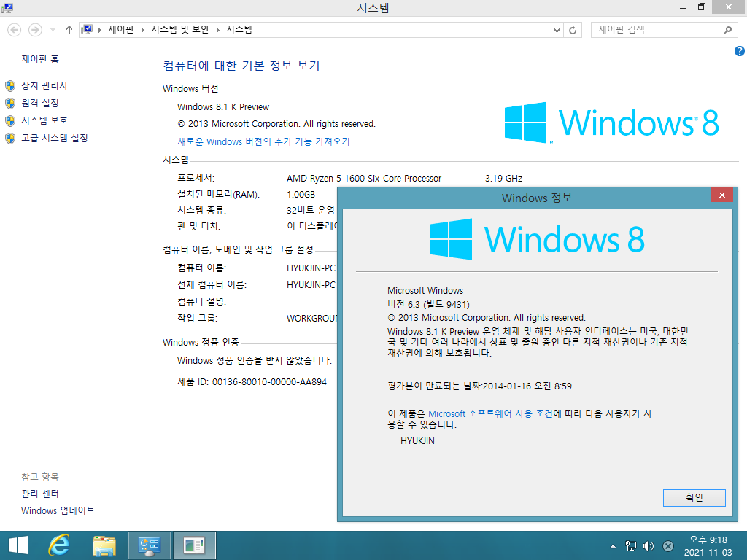
Task: Click 컴퓨터에 대한 기본 정보 보기 heading
Action: [x=241, y=65]
